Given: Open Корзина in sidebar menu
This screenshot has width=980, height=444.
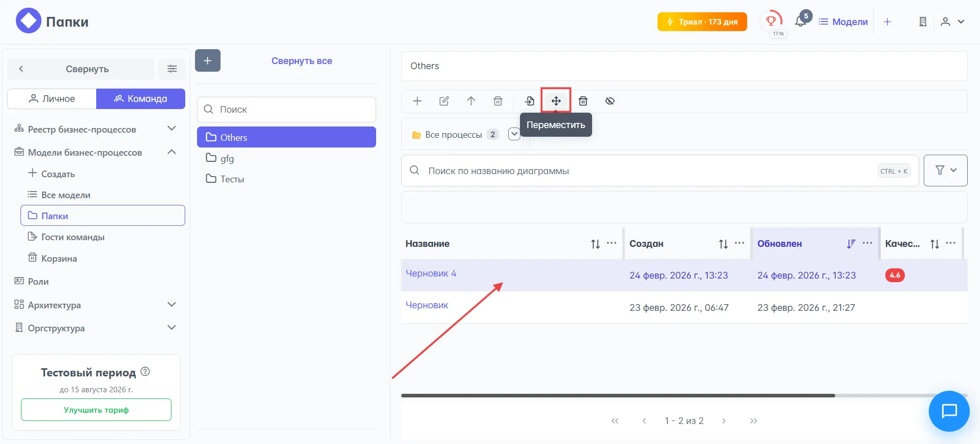Looking at the screenshot, I should 59,259.
